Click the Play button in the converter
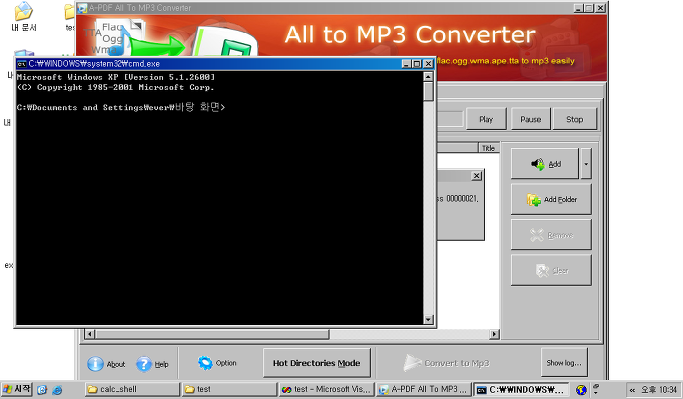The image size is (683, 399). click(x=486, y=119)
